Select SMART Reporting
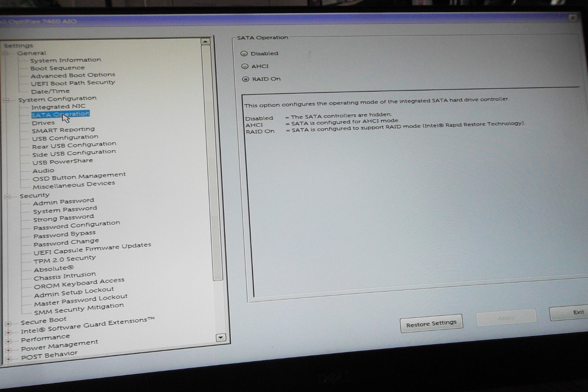The image size is (588, 392). pos(63,130)
